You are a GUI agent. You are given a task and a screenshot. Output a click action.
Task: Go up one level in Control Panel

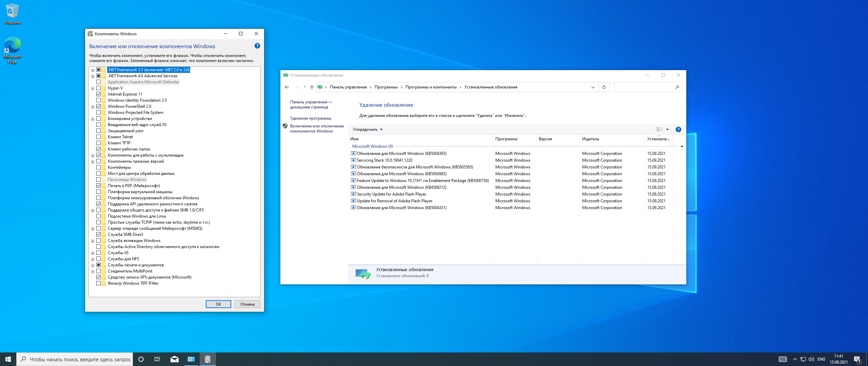[x=312, y=87]
